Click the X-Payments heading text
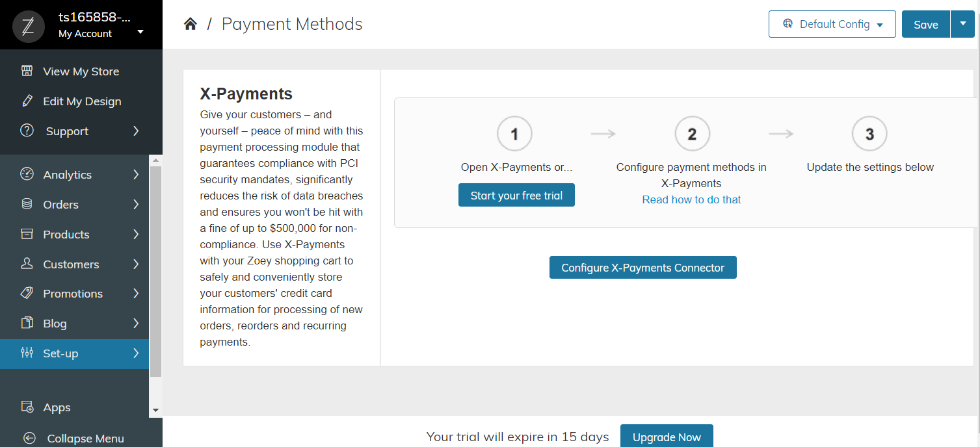The height and width of the screenshot is (447, 980). 246,94
